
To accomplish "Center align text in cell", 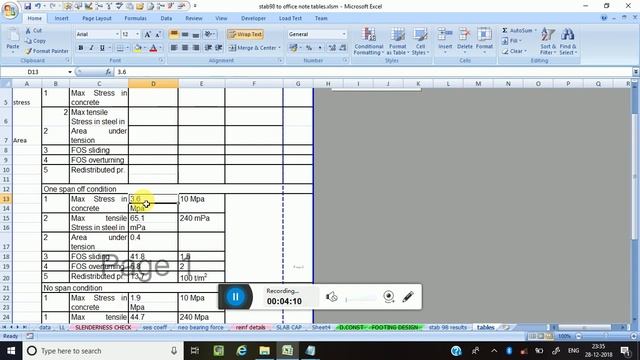I will point(185,48).
